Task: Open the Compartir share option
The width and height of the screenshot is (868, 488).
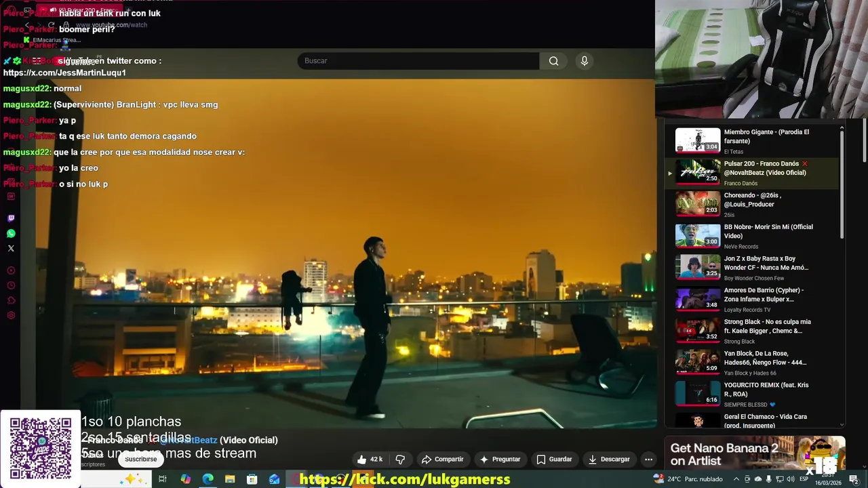Action: [x=443, y=460]
